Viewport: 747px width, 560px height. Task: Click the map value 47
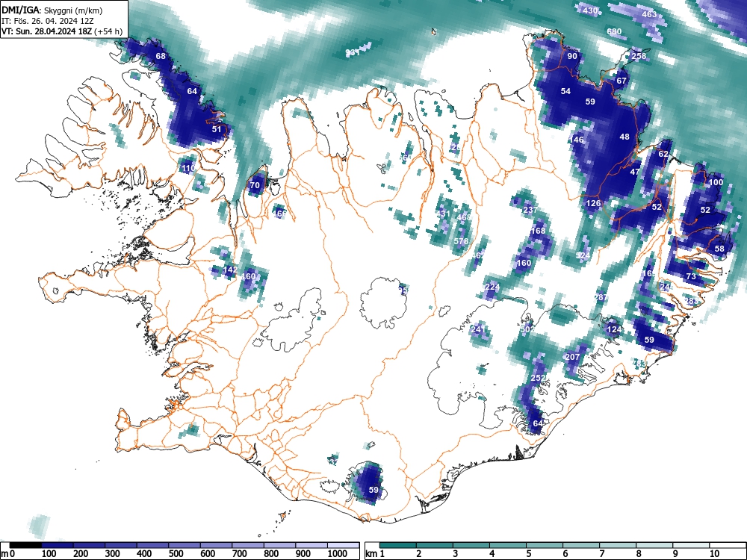[x=635, y=172]
